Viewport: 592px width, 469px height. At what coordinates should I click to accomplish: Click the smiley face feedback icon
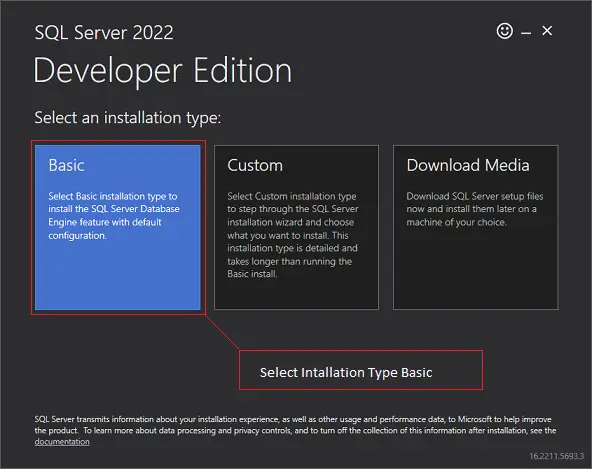coord(504,31)
